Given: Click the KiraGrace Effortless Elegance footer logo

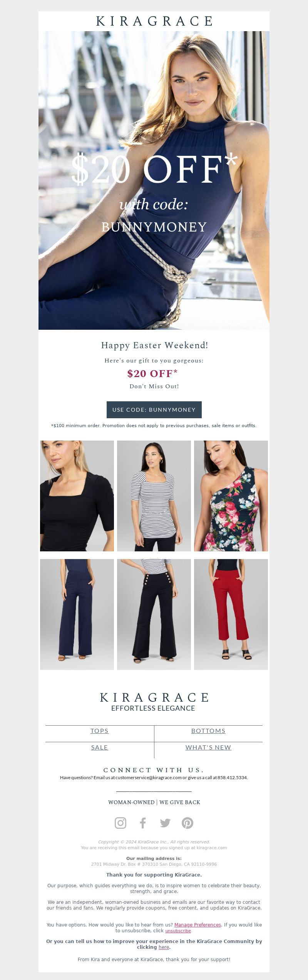Looking at the screenshot, I should point(154,702).
